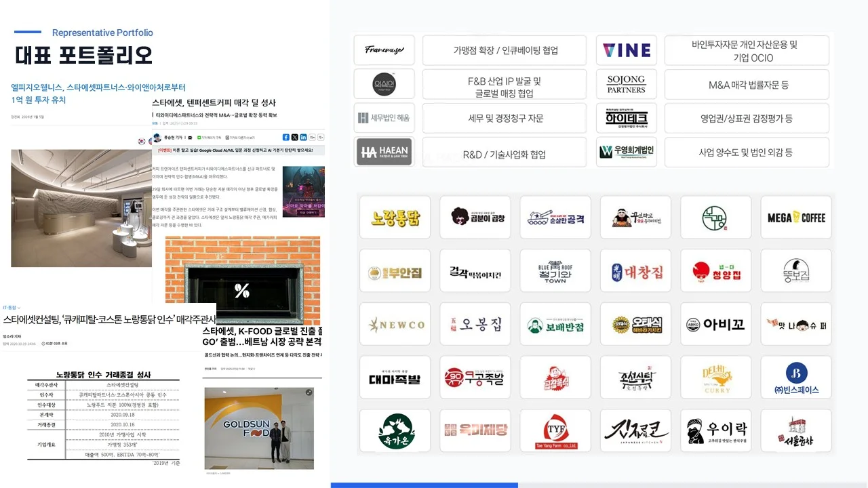Click the 하이테크 logo box
This screenshot has height=488, width=868.
point(627,118)
